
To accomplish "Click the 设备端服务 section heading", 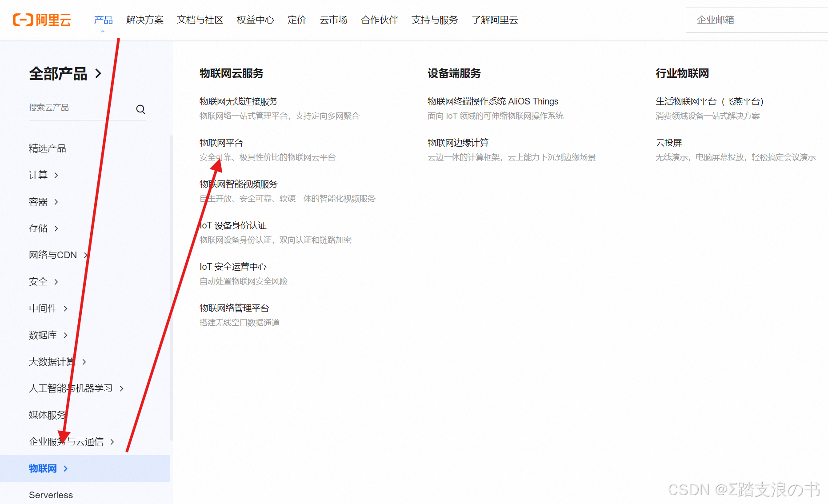I will [x=454, y=73].
